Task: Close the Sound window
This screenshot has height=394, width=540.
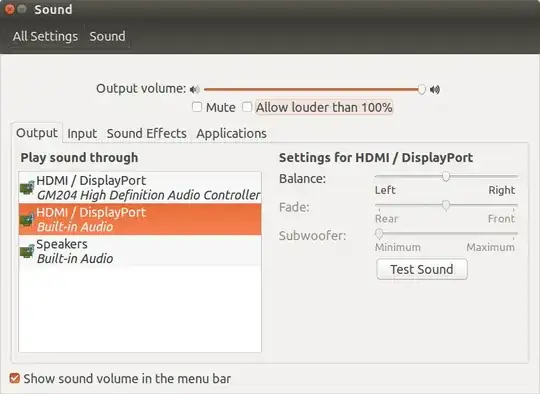Action: click(10, 9)
